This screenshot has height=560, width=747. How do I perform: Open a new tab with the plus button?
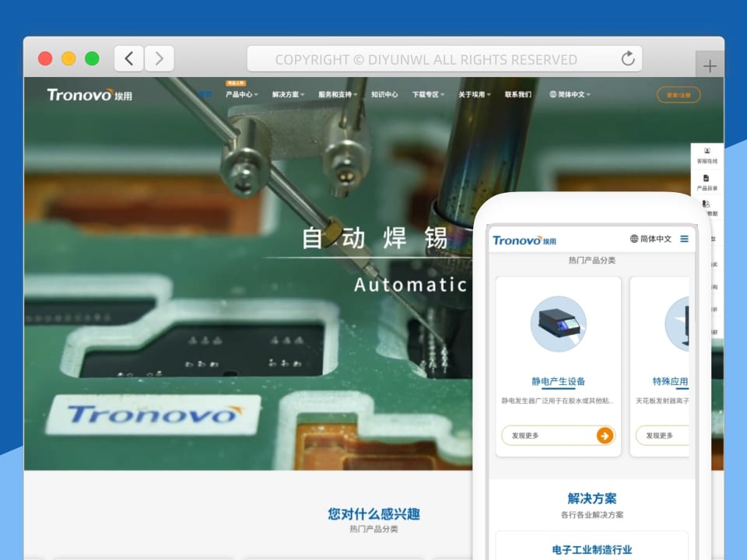[710, 65]
